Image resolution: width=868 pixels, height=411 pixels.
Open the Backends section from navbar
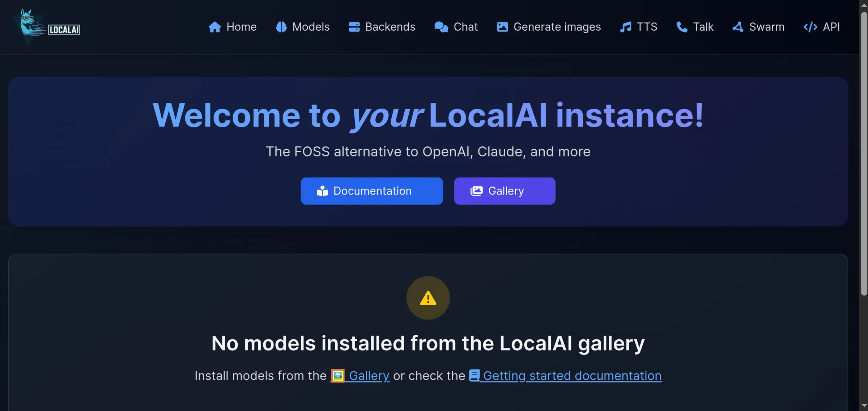[x=382, y=27]
